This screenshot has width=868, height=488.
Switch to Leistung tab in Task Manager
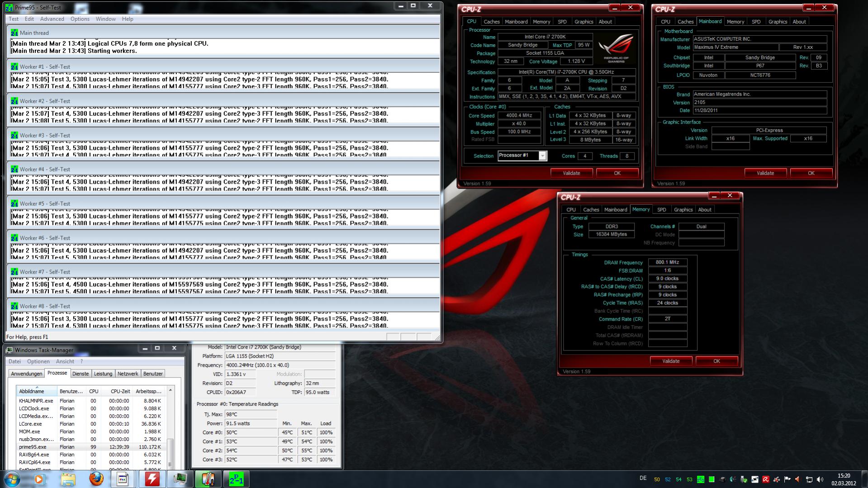(x=103, y=374)
